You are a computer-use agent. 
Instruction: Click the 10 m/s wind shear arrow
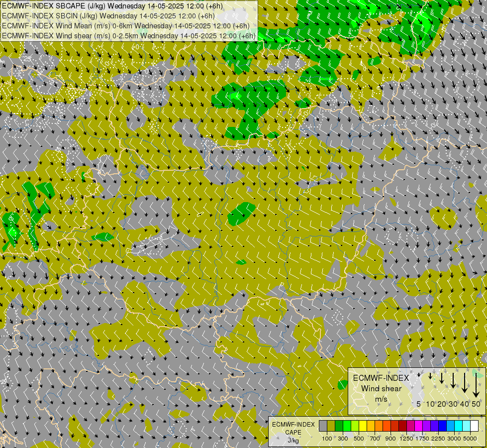[430, 376]
